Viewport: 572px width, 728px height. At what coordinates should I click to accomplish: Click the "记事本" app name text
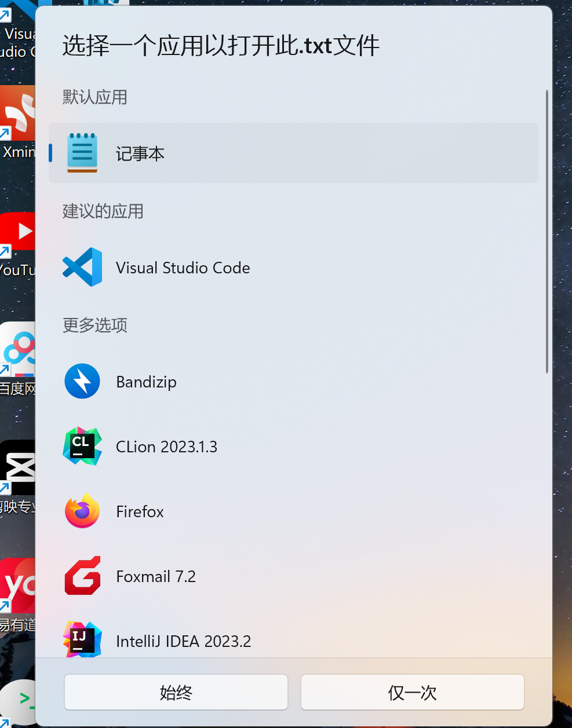tap(140, 153)
